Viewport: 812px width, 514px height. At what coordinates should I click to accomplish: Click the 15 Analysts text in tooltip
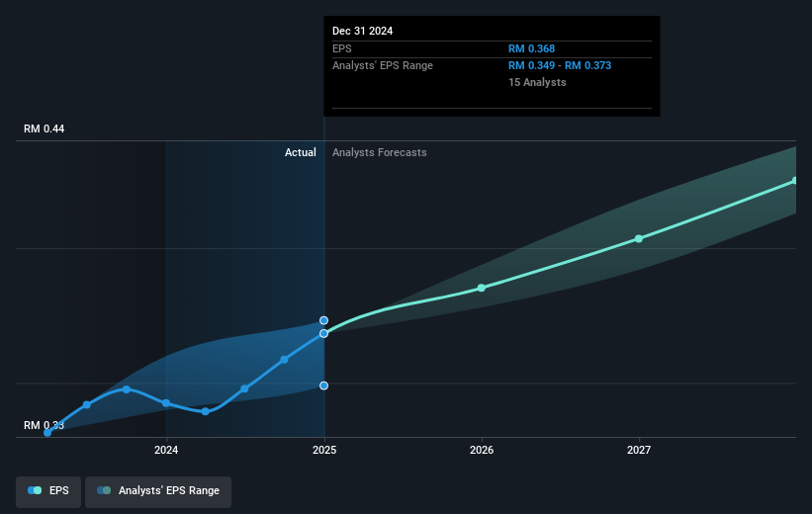tap(537, 82)
